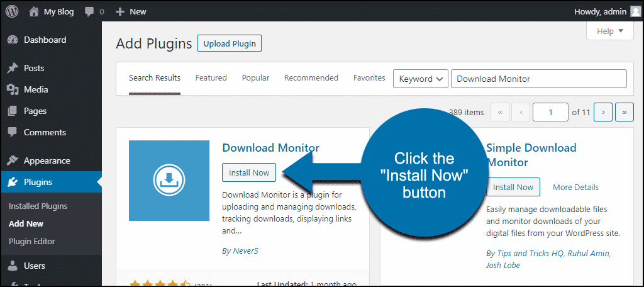Open More Details for Simple Download Monitor
The width and height of the screenshot is (644, 287).
575,188
